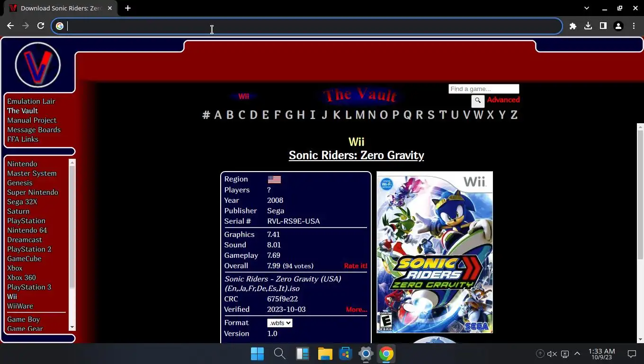Open the Chrome three-dot menu
The height and width of the screenshot is (364, 644).
[x=634, y=26]
